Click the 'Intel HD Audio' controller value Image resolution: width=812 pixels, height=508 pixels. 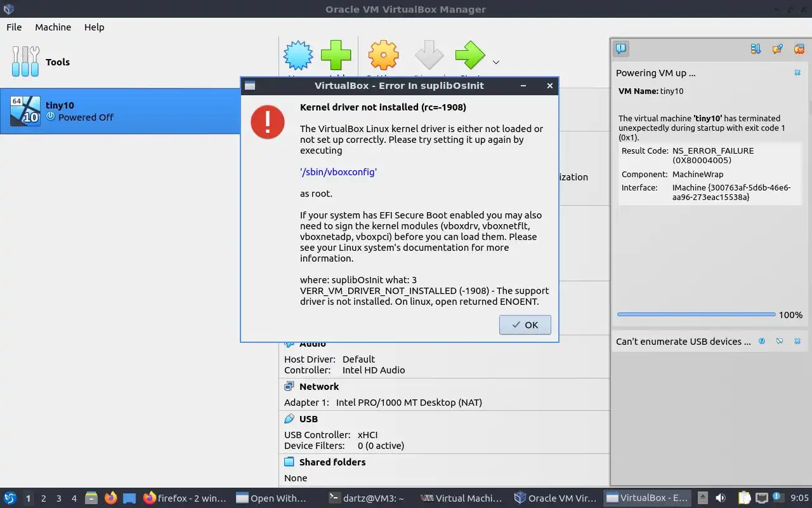click(374, 370)
